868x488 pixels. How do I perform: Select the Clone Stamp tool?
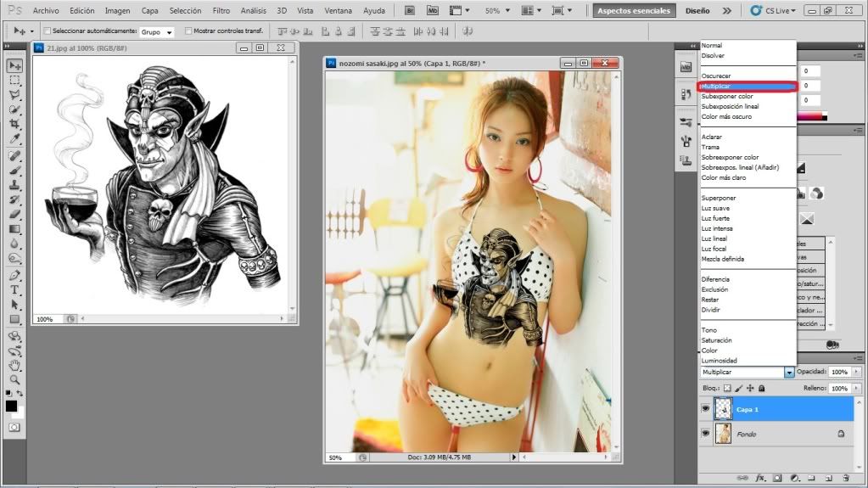click(x=15, y=185)
